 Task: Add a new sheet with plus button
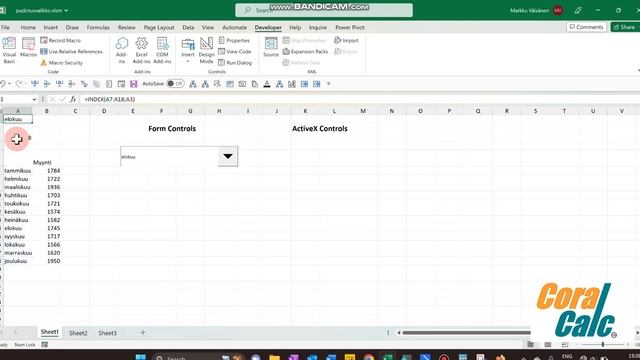(143, 333)
